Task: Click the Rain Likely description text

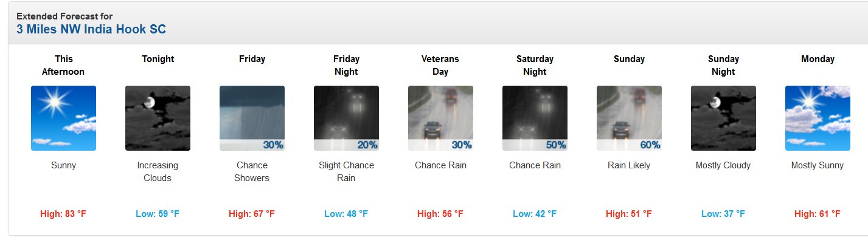Action: pyautogui.click(x=629, y=165)
